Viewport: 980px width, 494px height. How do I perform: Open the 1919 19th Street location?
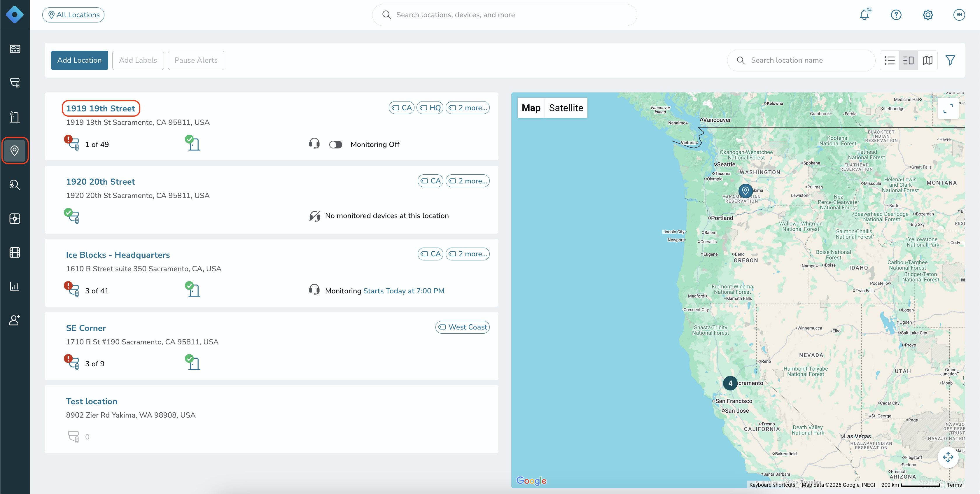pyautogui.click(x=100, y=108)
